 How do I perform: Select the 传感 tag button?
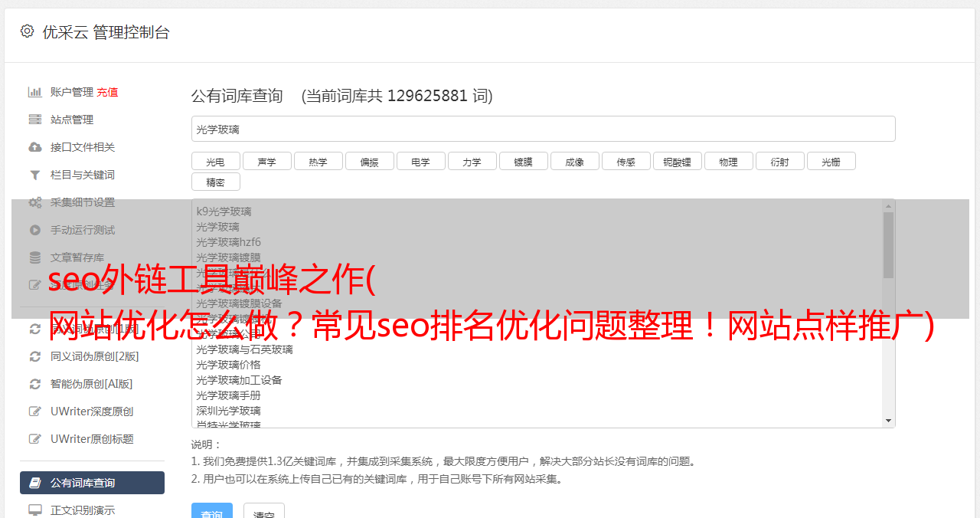[x=626, y=161]
